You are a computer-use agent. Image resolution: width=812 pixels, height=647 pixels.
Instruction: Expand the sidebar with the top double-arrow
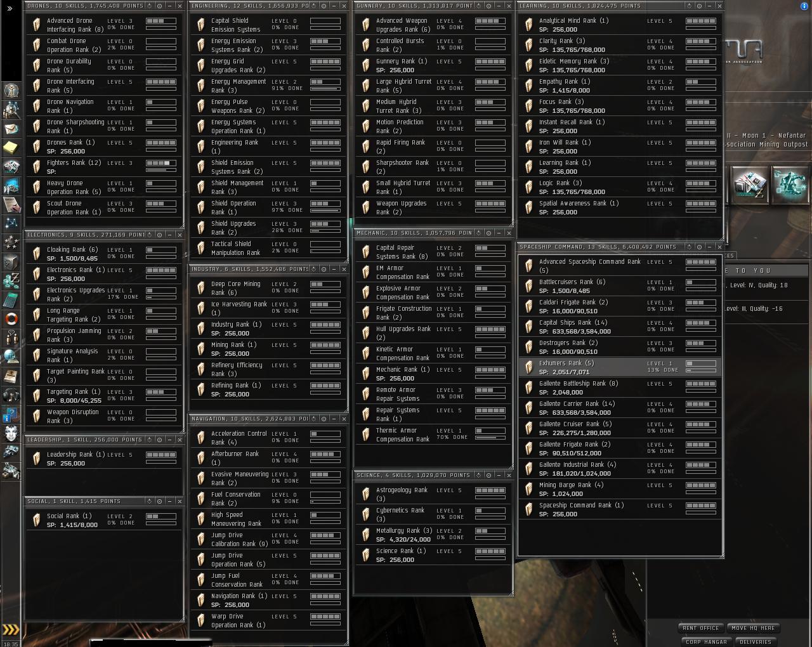(10, 8)
